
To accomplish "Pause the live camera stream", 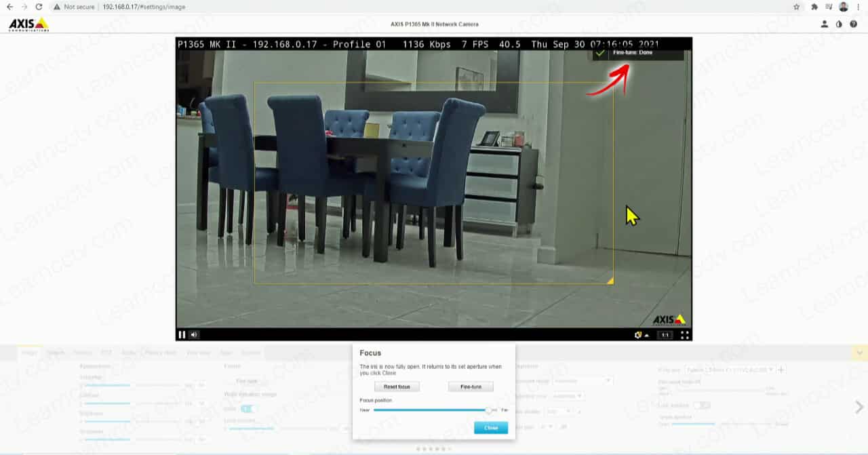I will (182, 334).
